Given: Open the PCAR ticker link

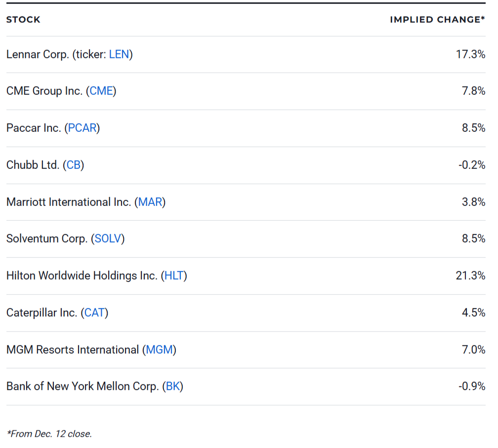Looking at the screenshot, I should click(x=82, y=128).
